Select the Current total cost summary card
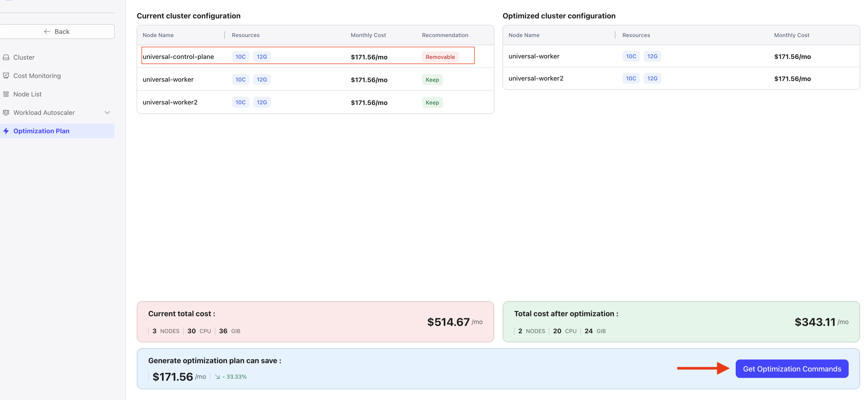The width and height of the screenshot is (868, 400). (x=315, y=322)
